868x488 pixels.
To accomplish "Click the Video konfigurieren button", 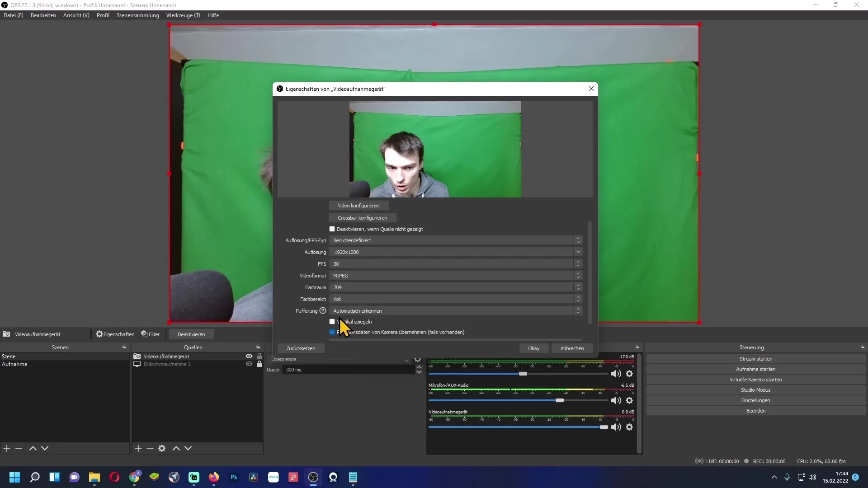I will tap(359, 206).
